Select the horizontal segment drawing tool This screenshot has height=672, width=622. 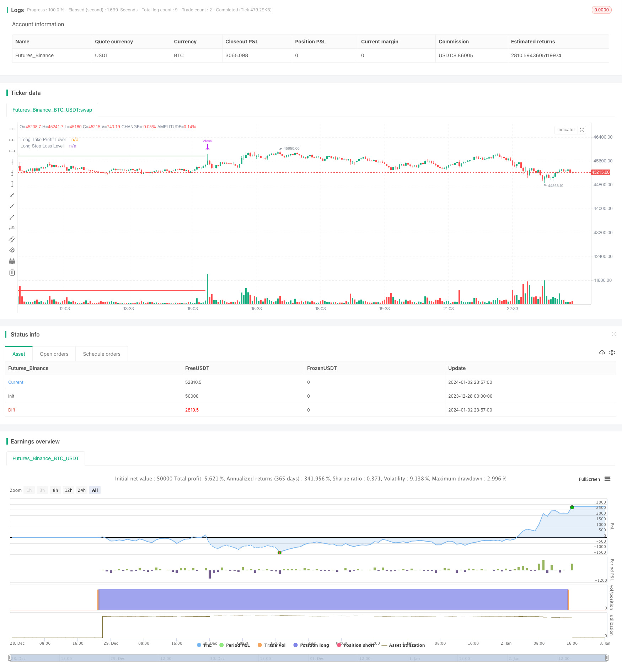pyautogui.click(x=12, y=151)
